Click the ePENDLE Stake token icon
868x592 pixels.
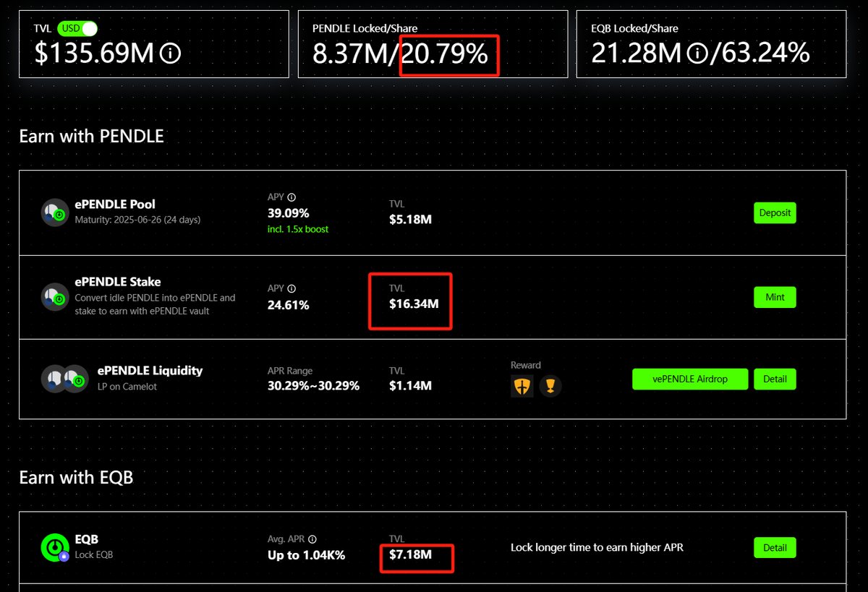click(54, 296)
